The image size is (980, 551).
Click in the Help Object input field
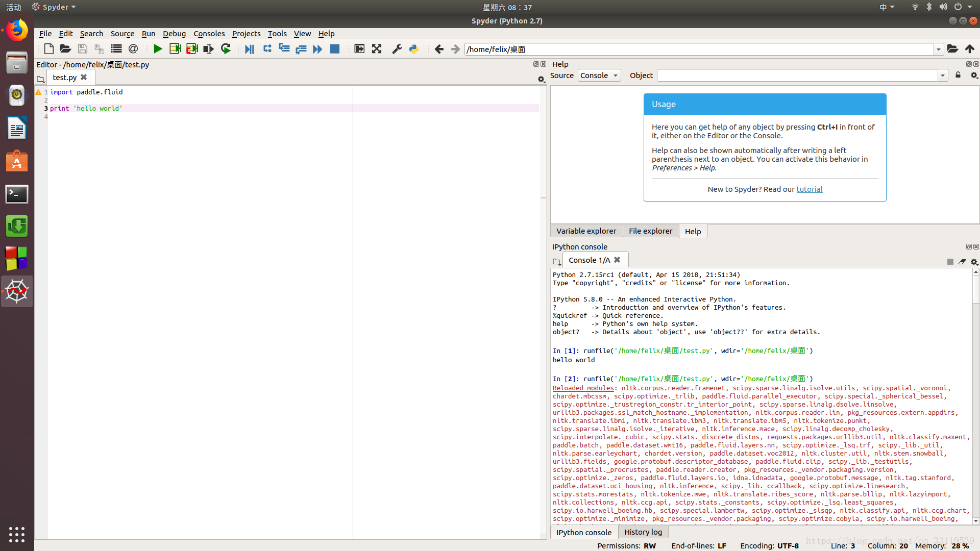tap(797, 76)
